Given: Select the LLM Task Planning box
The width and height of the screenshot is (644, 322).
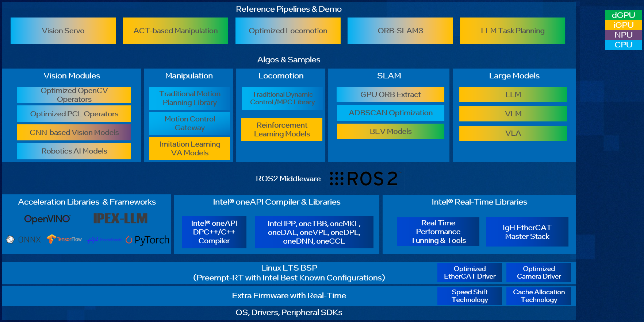Looking at the screenshot, I should tap(513, 31).
